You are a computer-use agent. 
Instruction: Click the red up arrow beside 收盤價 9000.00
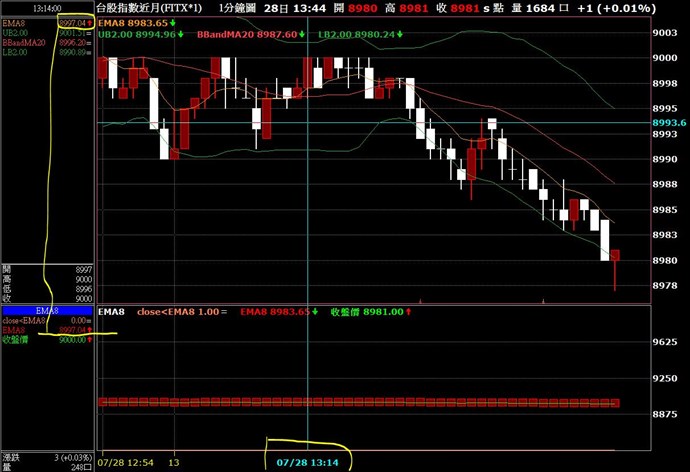(89, 340)
